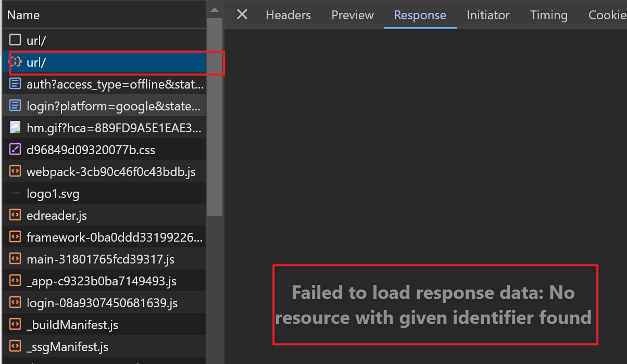Click the stylesheet icon beside d96849d09320077b.css

coord(16,149)
